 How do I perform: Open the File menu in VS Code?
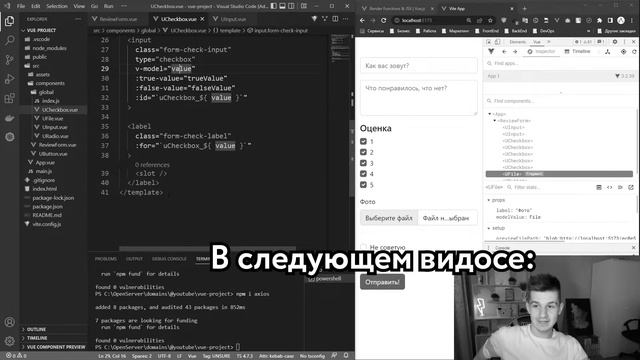(21, 6)
